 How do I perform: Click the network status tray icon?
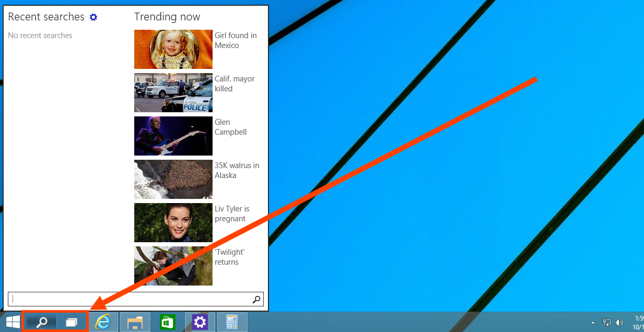point(607,322)
